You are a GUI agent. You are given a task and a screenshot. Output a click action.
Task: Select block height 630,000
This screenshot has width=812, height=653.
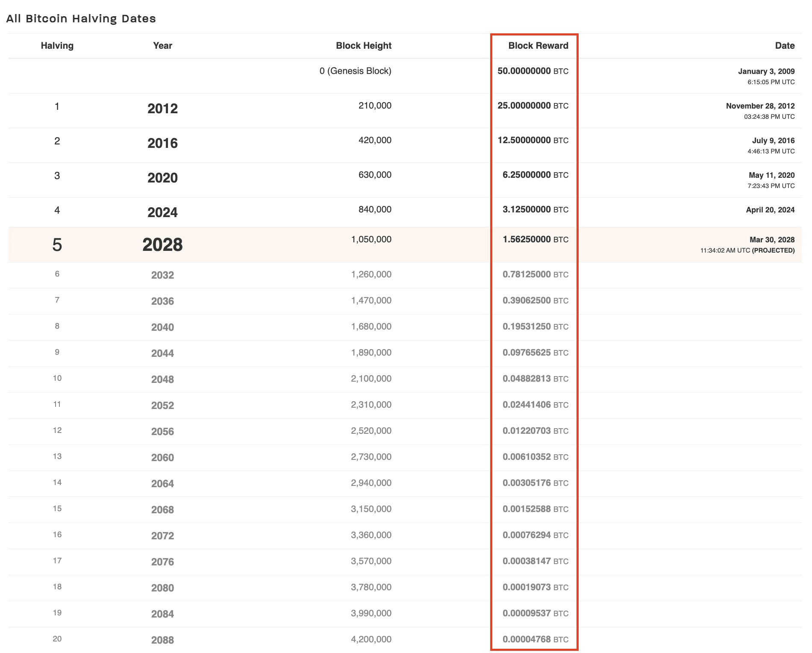click(375, 175)
